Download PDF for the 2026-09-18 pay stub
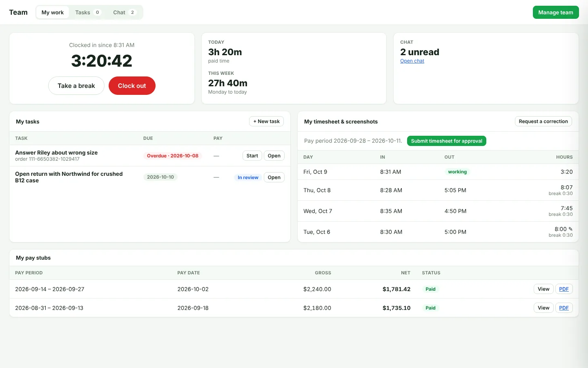The width and height of the screenshot is (588, 368). click(564, 308)
